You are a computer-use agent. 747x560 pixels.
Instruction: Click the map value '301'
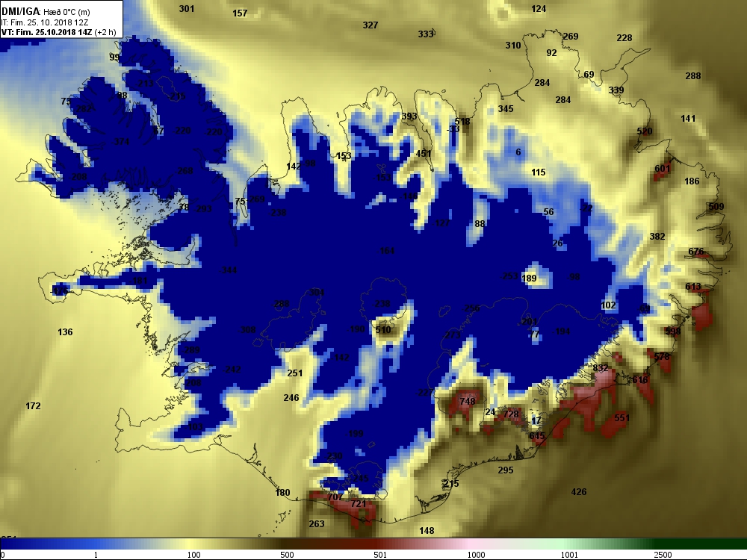[x=186, y=8]
